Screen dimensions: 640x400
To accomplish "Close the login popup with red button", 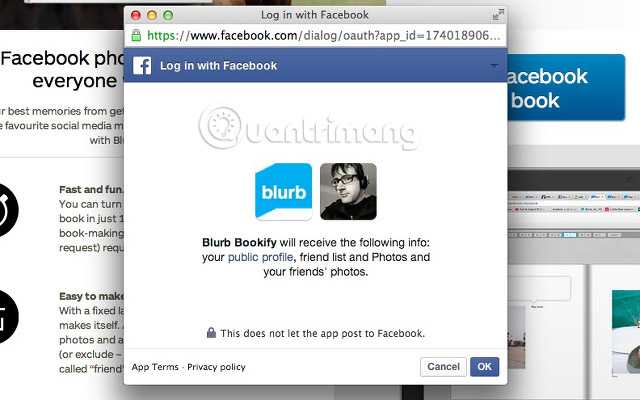I will (x=136, y=15).
